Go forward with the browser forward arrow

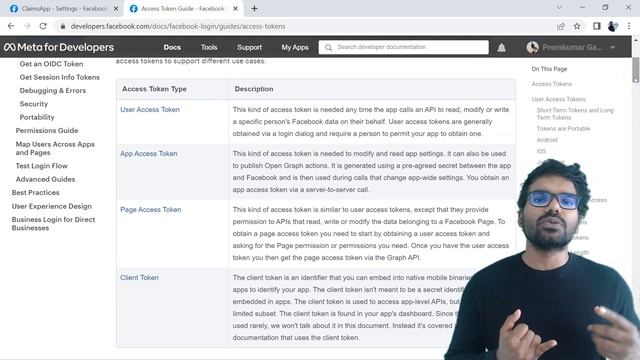pyautogui.click(x=27, y=26)
